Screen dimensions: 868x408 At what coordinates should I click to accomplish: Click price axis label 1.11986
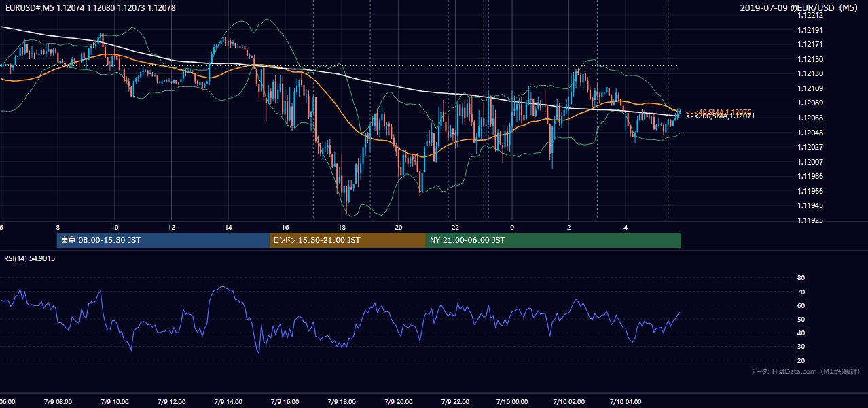[x=811, y=176]
